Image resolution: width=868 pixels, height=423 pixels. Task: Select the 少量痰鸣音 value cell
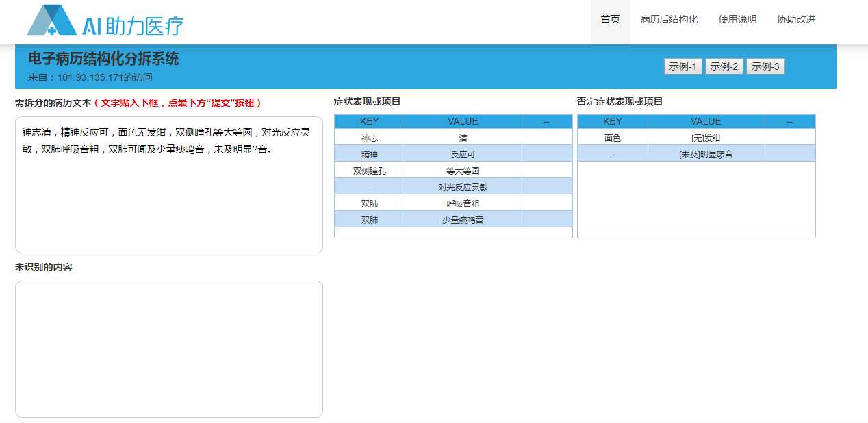[x=463, y=220]
